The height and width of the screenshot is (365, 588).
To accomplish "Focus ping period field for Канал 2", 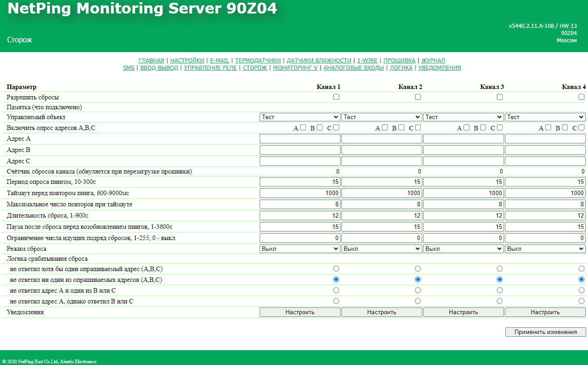I will [381, 182].
